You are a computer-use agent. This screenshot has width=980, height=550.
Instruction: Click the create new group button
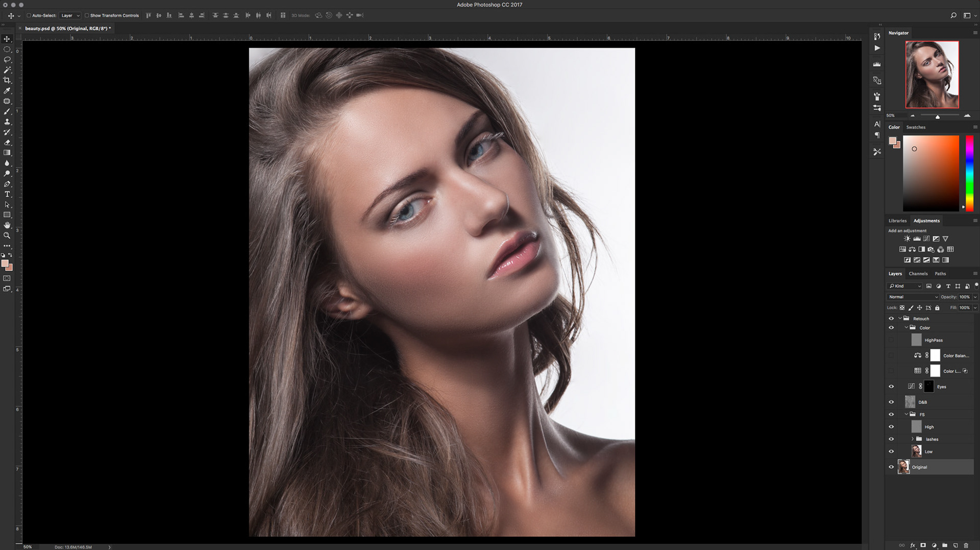point(944,545)
